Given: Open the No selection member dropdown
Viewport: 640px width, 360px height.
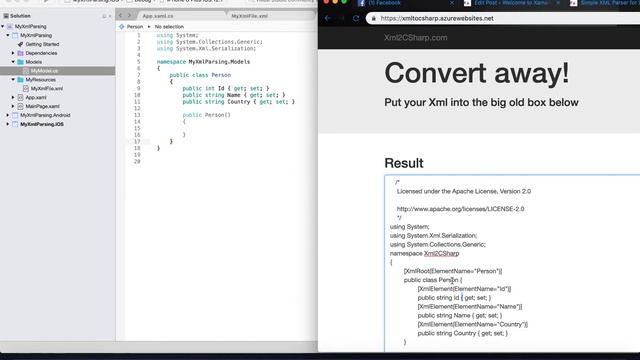Looking at the screenshot, I should (169, 27).
